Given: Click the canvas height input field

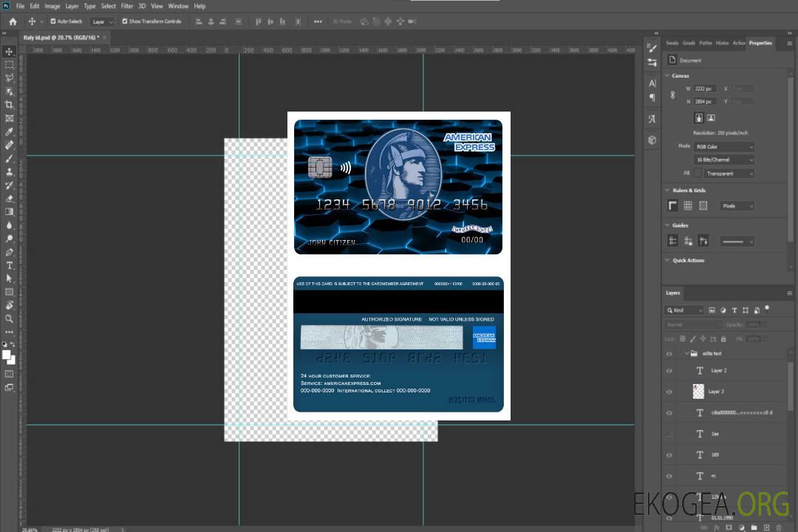Looking at the screenshot, I should point(705,102).
